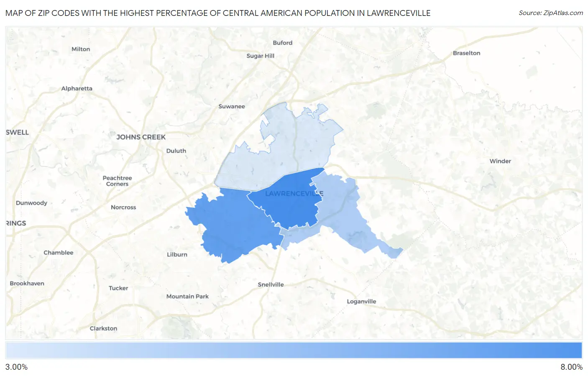Click the 3.00% legend minimum label

(x=16, y=367)
